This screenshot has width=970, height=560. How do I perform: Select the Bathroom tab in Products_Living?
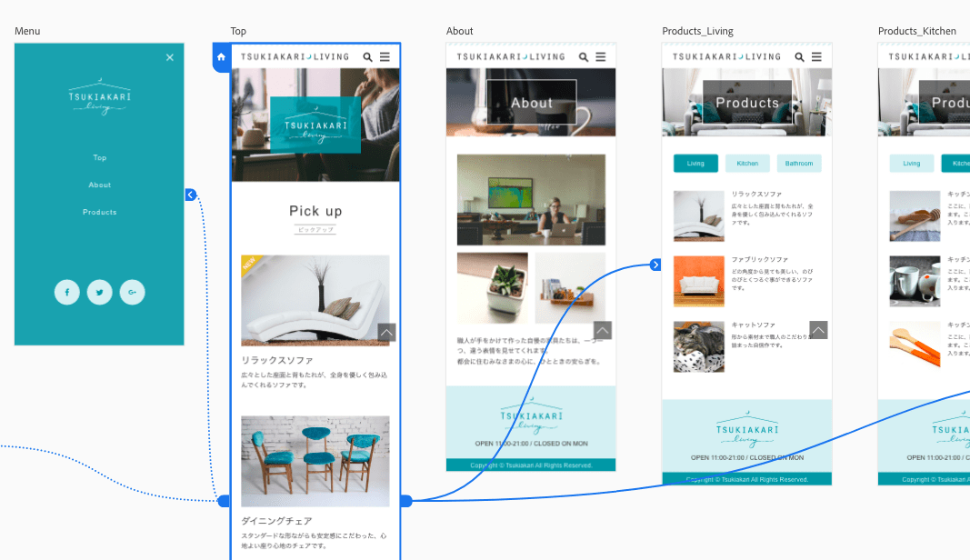799,164
